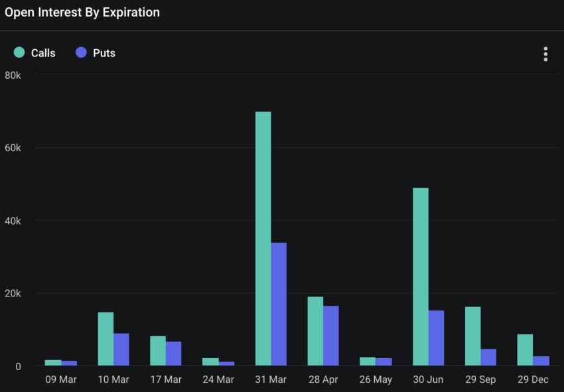This screenshot has height=392, width=564.
Task: Click the 17 Mar Puts bar
Action: click(173, 354)
